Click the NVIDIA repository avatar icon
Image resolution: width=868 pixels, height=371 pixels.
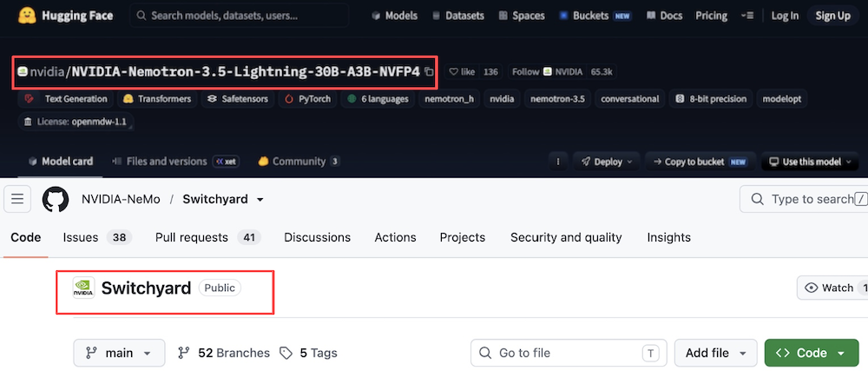point(83,288)
